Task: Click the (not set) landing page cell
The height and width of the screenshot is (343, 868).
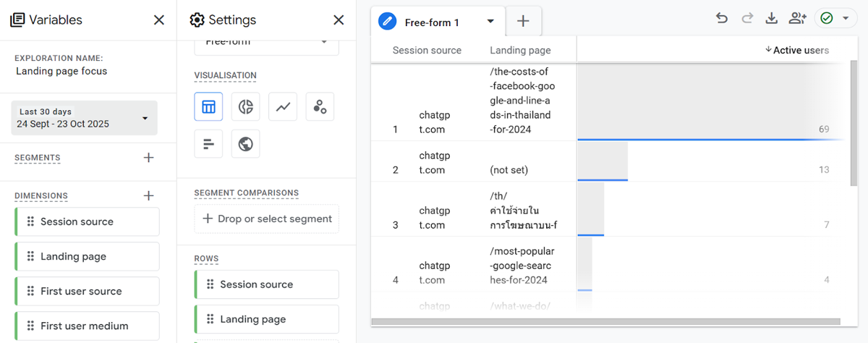Action: pyautogui.click(x=509, y=170)
